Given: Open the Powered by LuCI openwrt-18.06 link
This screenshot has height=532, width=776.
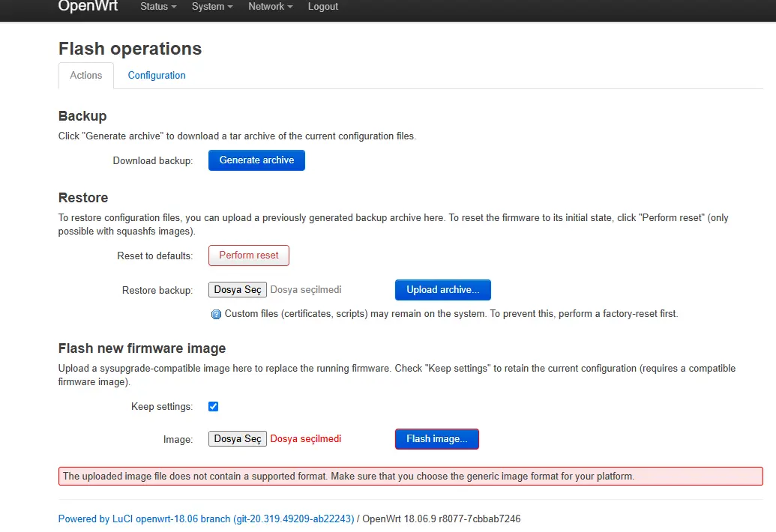Looking at the screenshot, I should click(x=206, y=519).
